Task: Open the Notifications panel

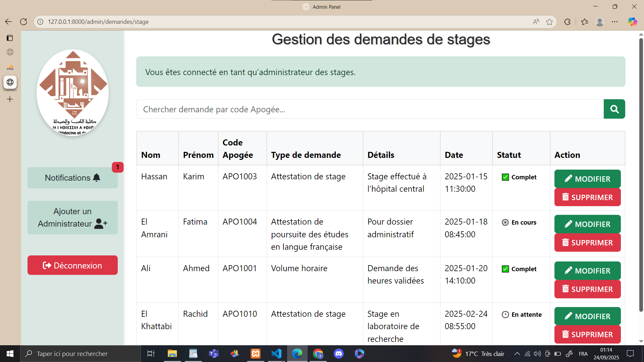Action: click(72, 178)
